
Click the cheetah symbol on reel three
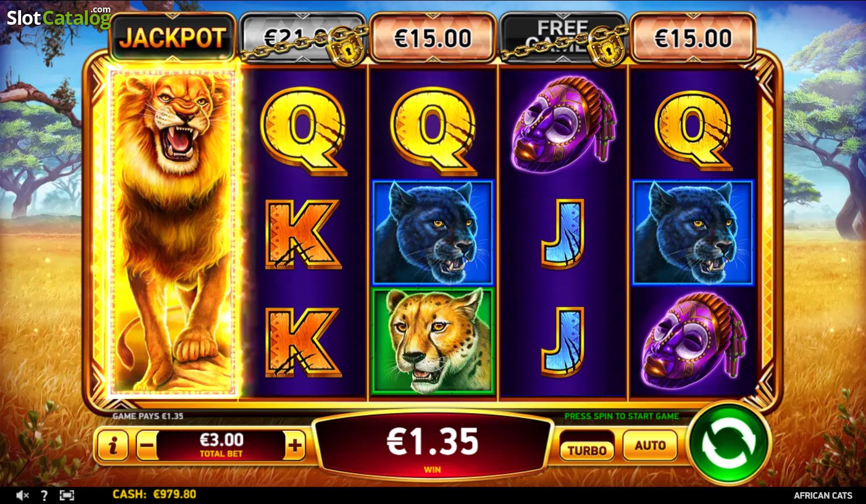(433, 341)
